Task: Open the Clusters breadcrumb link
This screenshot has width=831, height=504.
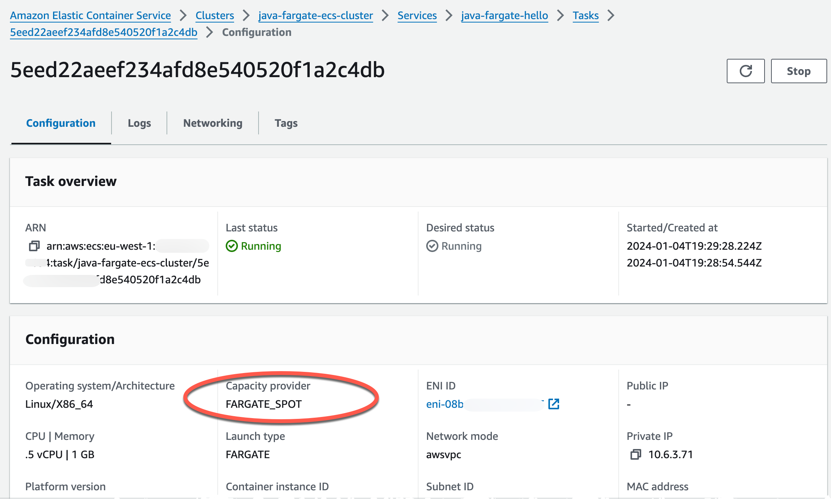Action: click(x=215, y=15)
